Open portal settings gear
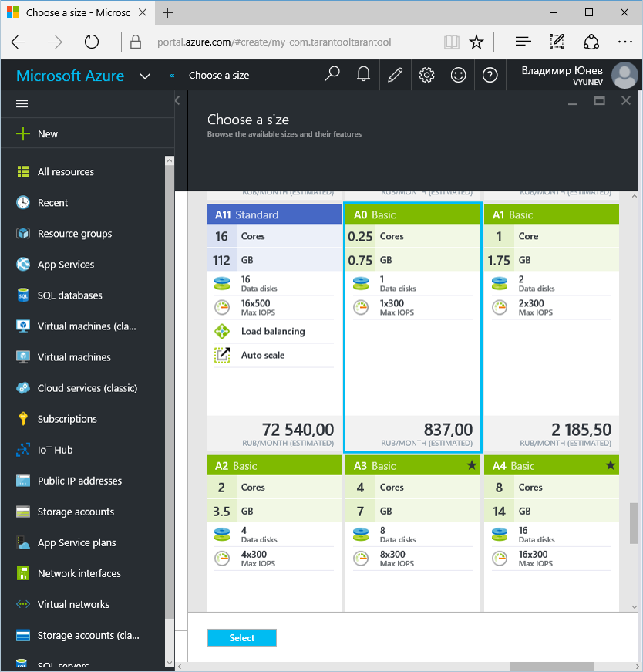 click(x=426, y=75)
